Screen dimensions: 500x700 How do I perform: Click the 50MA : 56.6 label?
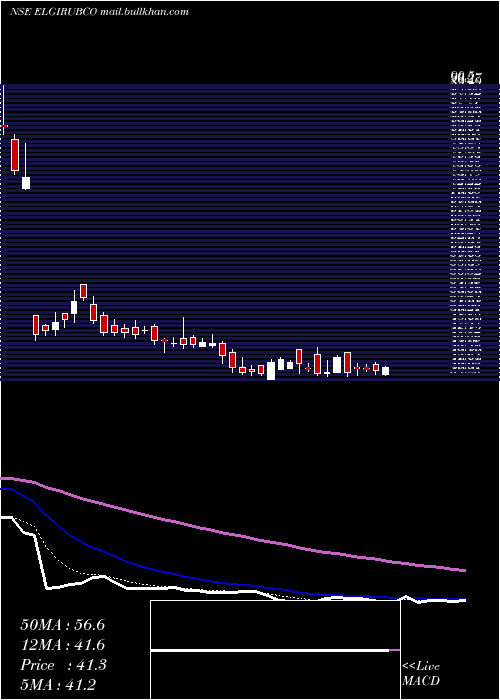point(62,625)
